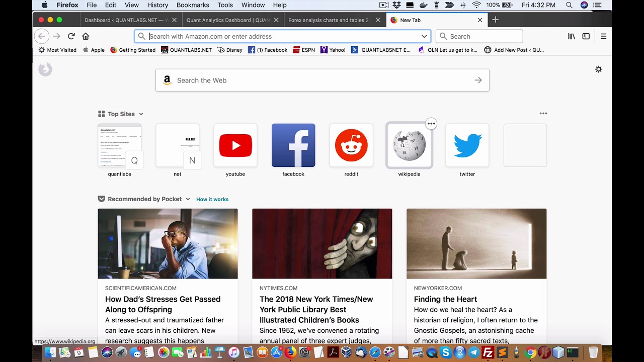Collapse Recommended by Pocket section chevron
The image size is (644, 362).
click(188, 199)
